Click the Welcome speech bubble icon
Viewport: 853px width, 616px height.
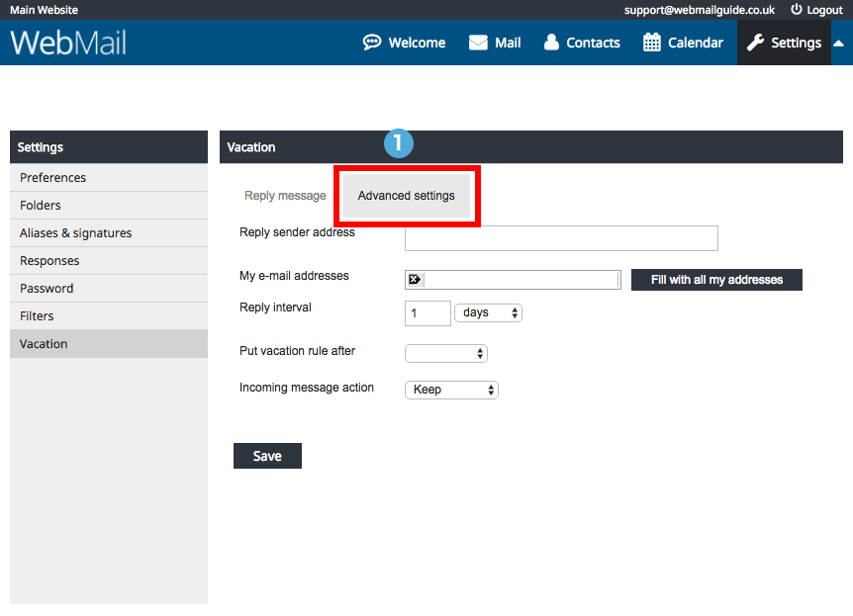pyautogui.click(x=372, y=43)
